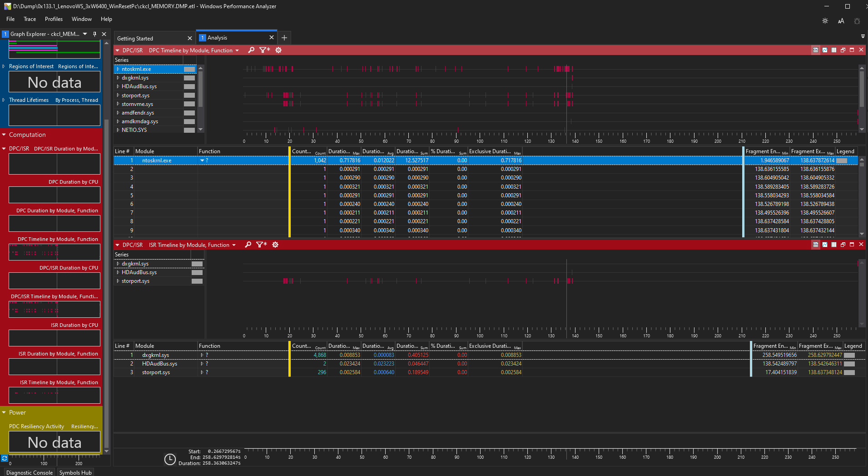Open view editor gear in DPC Timeline panel

(278, 50)
